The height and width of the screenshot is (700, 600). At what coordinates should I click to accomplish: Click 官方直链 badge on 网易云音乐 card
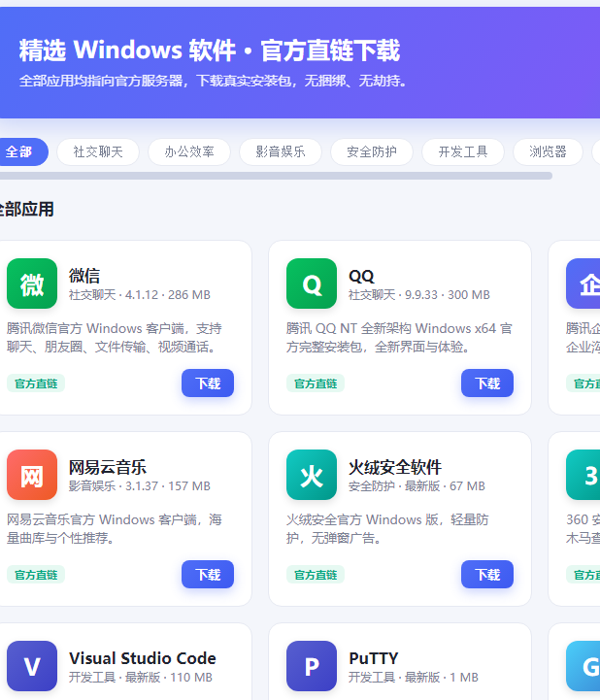coord(36,575)
